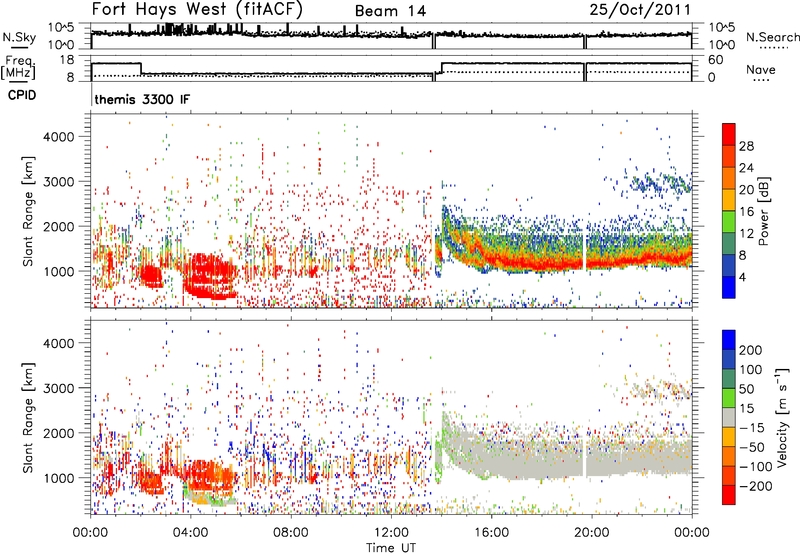Click the 'Power [dB]' axis label

pyautogui.click(x=763, y=211)
